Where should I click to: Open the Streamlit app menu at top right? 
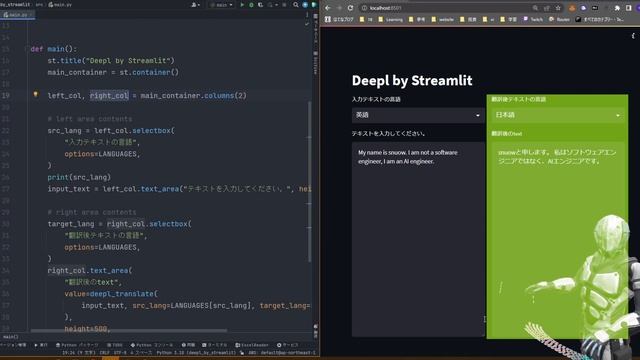point(633,36)
